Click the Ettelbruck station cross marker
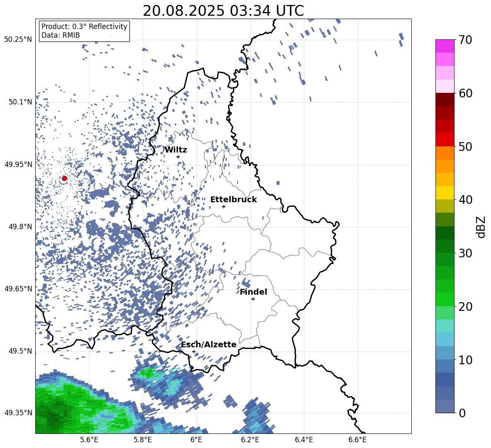This screenshot has width=491, height=448. coord(224,206)
